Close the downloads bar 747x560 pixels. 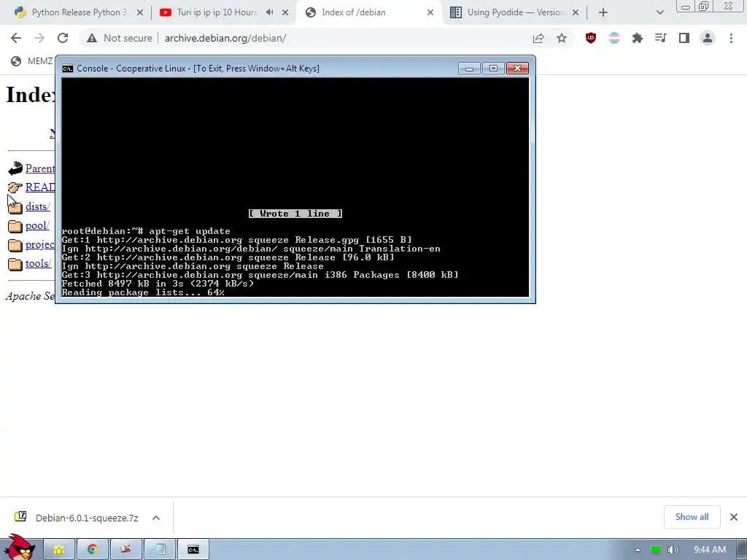[734, 517]
